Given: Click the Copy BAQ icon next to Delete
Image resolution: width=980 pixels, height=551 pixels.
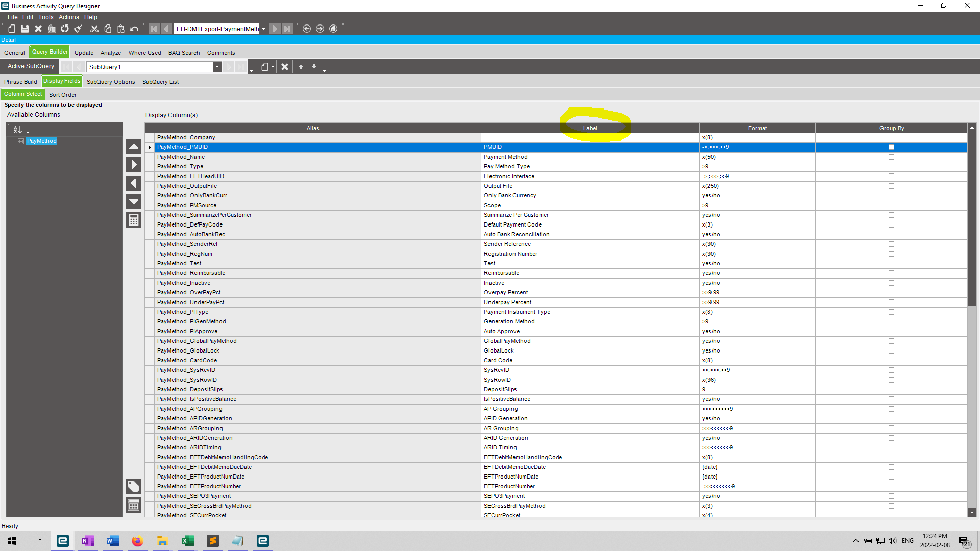Looking at the screenshot, I should [x=52, y=29].
